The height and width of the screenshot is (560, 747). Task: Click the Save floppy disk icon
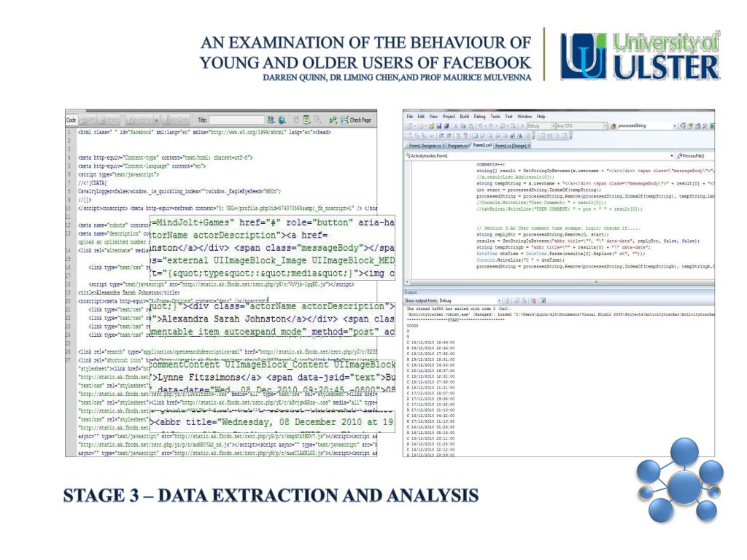(x=438, y=126)
